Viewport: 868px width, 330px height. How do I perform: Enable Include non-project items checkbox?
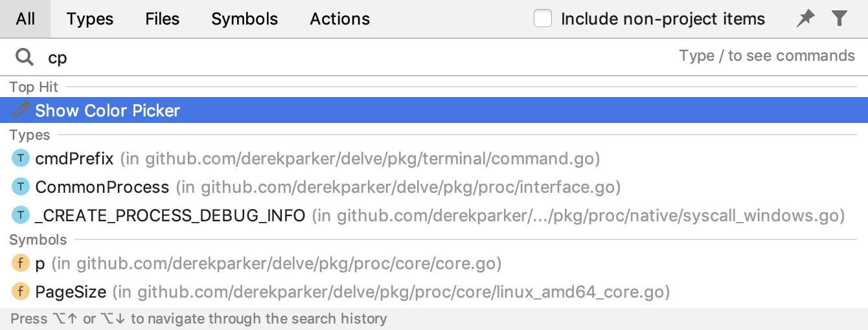pyautogui.click(x=543, y=19)
